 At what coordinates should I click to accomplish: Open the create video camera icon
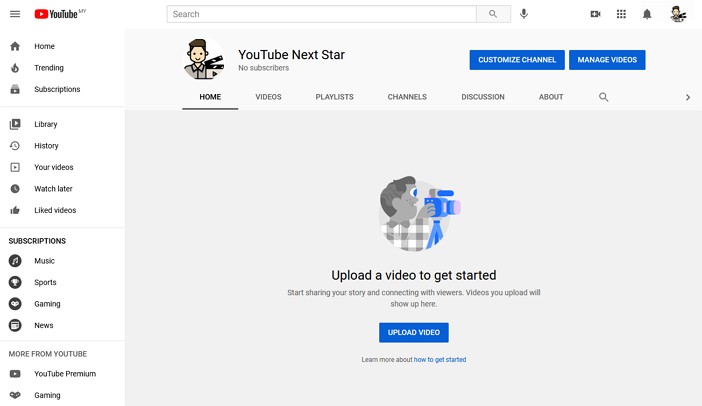click(x=595, y=14)
